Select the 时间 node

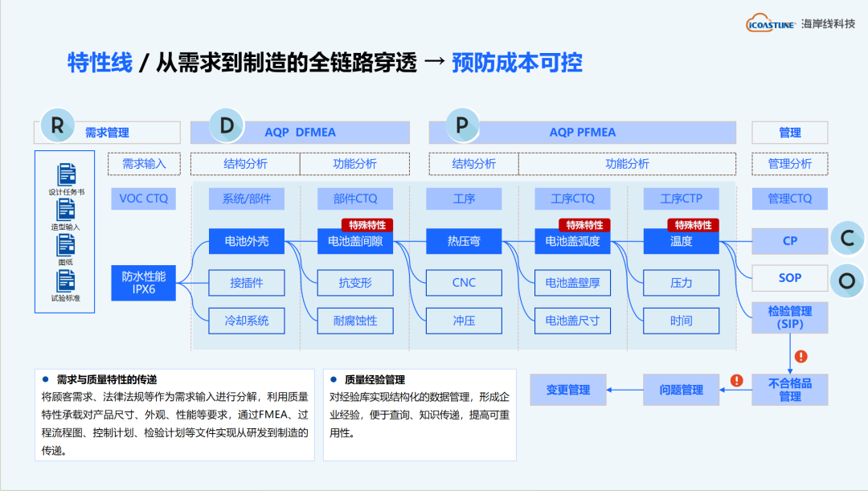[681, 321]
